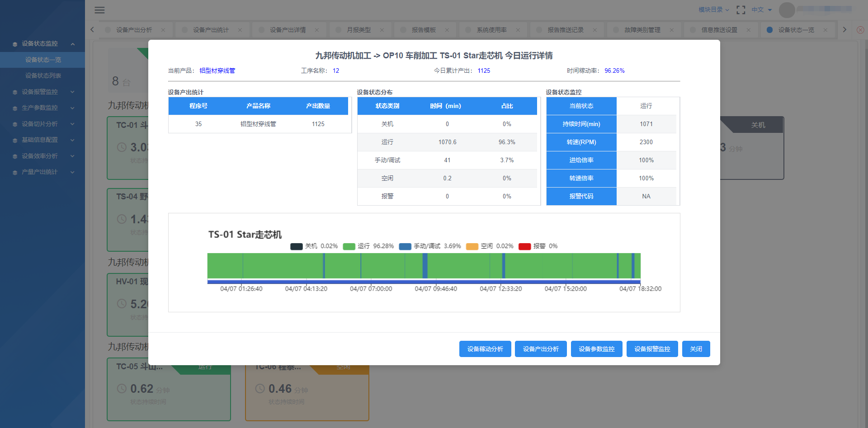This screenshot has height=428, width=868.
Task: Toggle 空闲 legend swatch in chart
Action: (472, 246)
